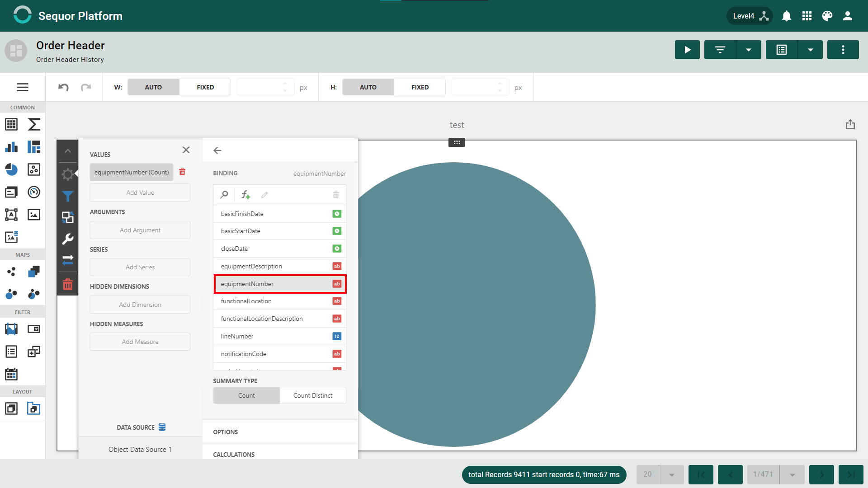868x488 pixels.
Task: Open the notifications bell
Action: click(787, 16)
